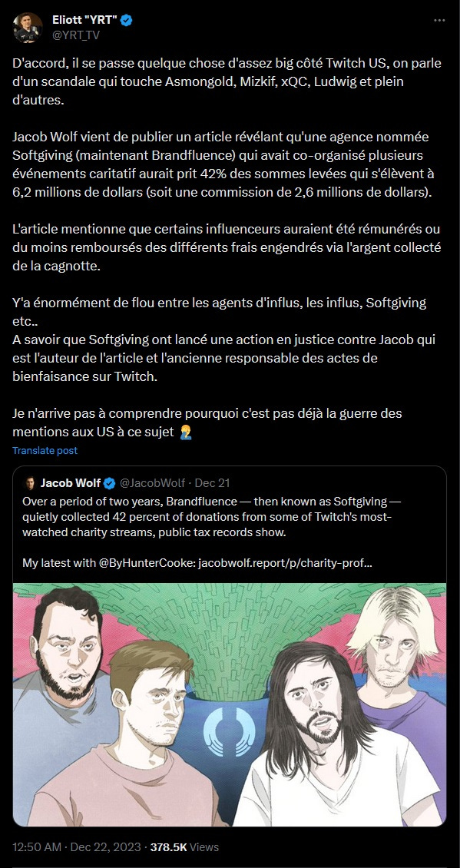Click the main French post text body
The width and height of the screenshot is (460, 868).
[227, 248]
